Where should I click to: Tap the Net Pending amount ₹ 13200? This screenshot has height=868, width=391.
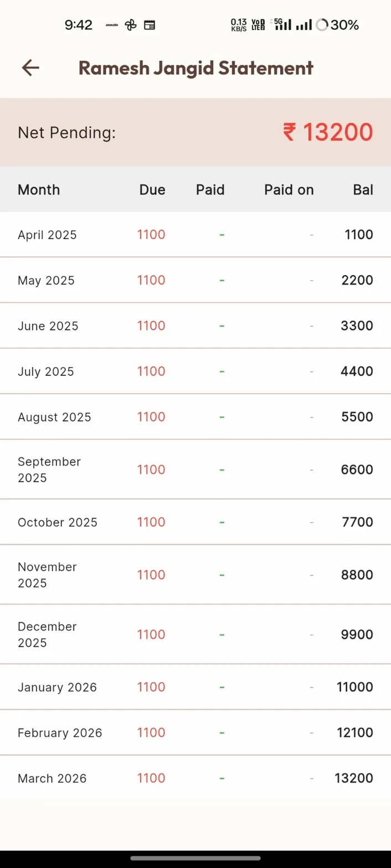328,132
